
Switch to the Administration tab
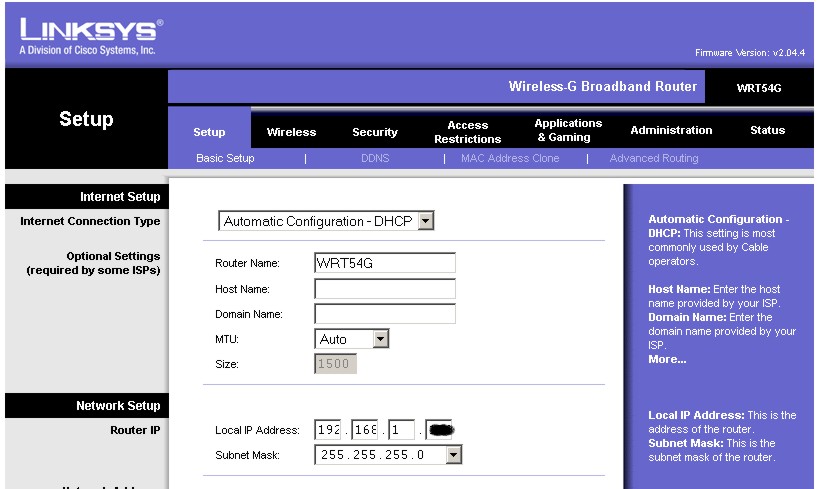[671, 130]
